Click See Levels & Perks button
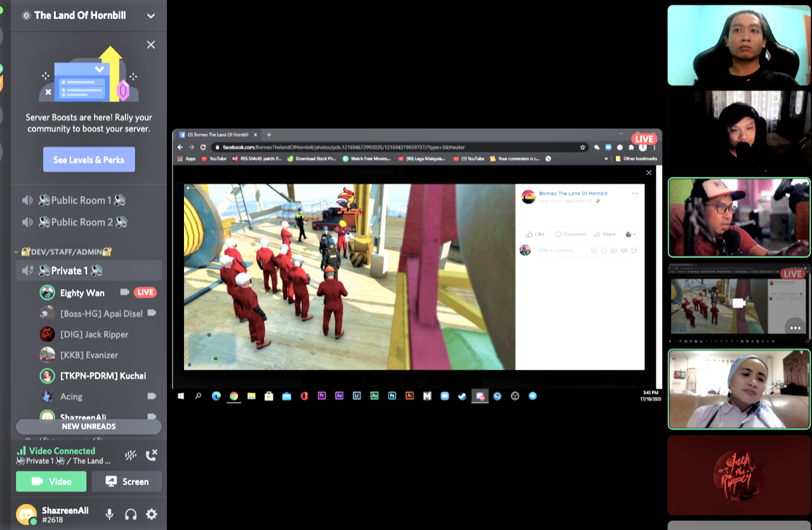This screenshot has height=530, width=812. (x=89, y=160)
